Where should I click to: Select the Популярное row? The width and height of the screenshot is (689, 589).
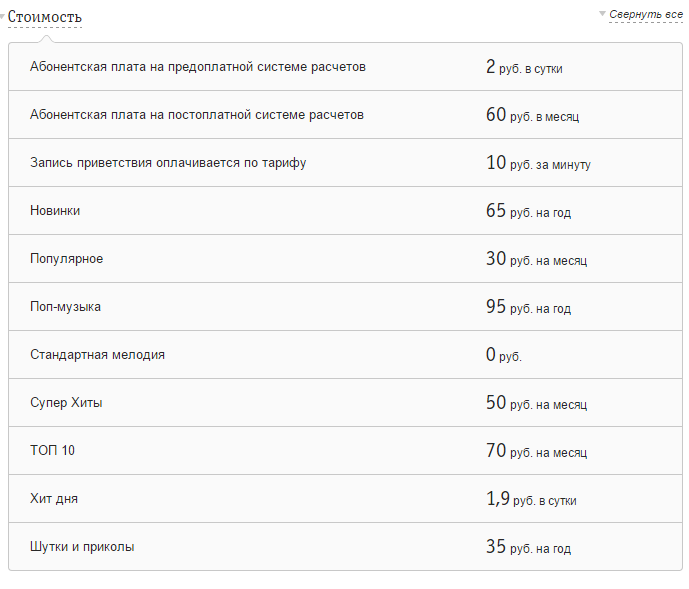67,259
